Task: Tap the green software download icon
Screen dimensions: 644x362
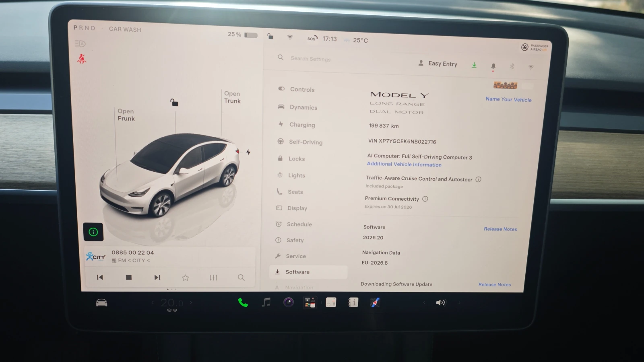Action: click(x=474, y=65)
